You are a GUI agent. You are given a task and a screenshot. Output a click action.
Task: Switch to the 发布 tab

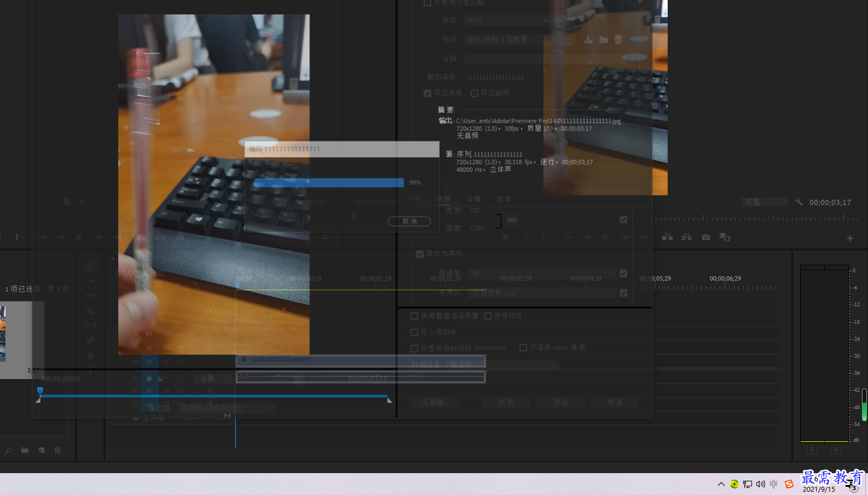pyautogui.click(x=504, y=199)
